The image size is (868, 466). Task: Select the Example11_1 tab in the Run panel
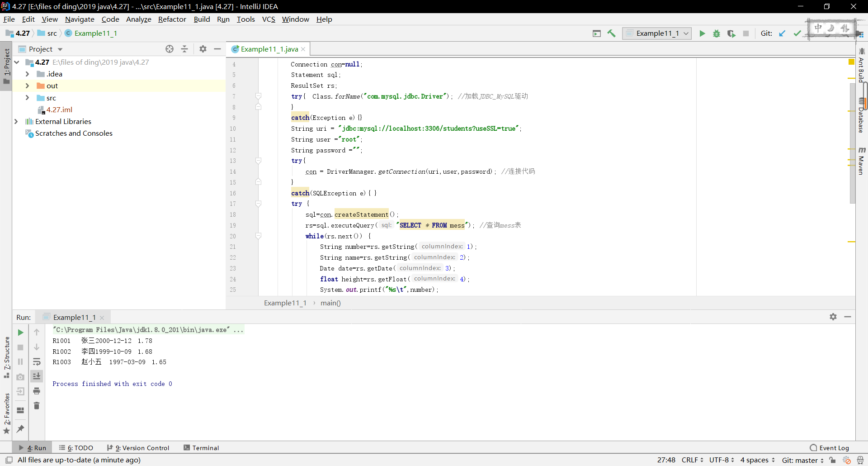click(x=74, y=317)
